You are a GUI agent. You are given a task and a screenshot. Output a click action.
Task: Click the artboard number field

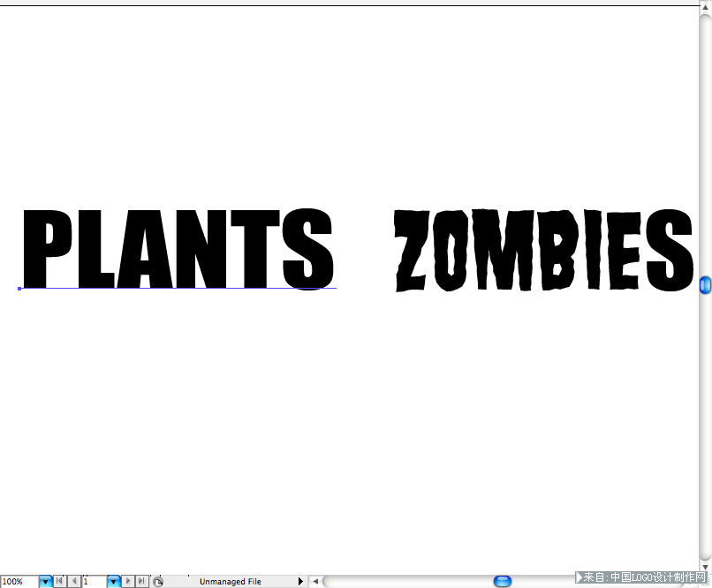pos(95,582)
